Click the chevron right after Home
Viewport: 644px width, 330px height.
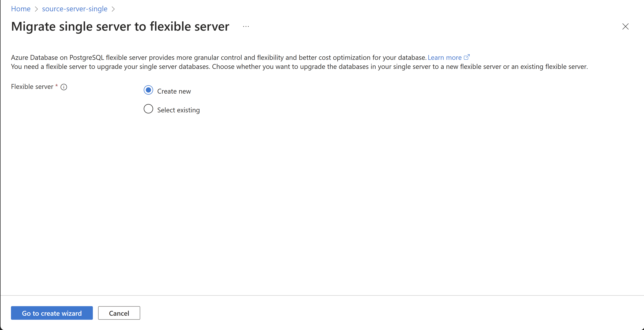(x=36, y=9)
